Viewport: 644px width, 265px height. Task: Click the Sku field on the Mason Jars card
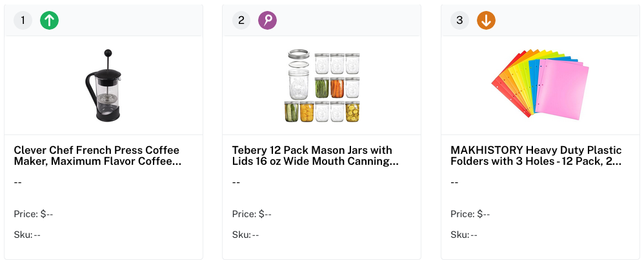coord(246,235)
